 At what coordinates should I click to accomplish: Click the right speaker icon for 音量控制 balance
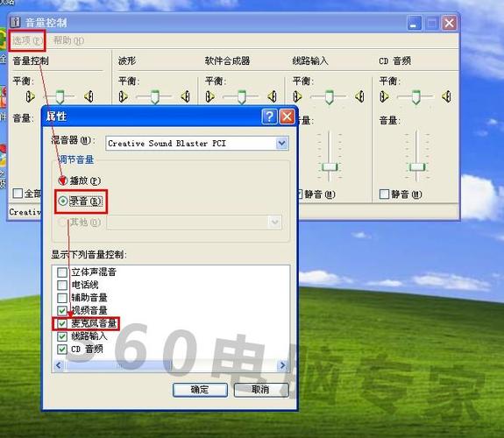pyautogui.click(x=89, y=96)
